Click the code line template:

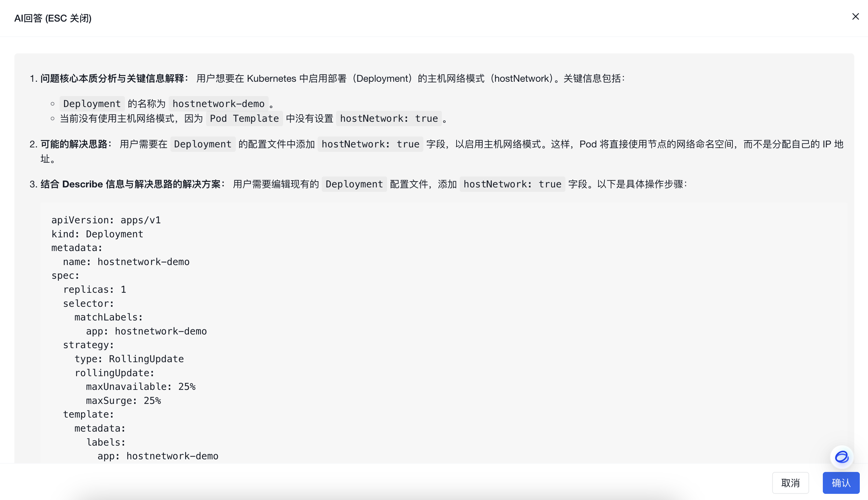pyautogui.click(x=88, y=414)
